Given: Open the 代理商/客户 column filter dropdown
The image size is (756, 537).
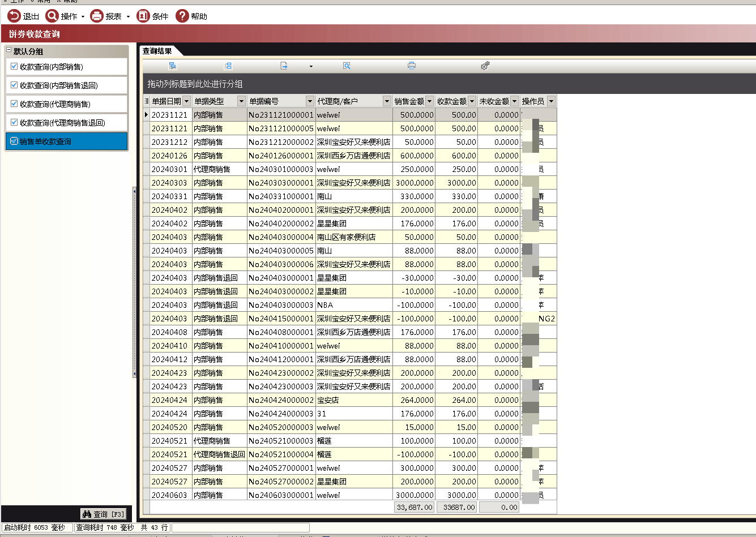Looking at the screenshot, I should click(x=387, y=101).
